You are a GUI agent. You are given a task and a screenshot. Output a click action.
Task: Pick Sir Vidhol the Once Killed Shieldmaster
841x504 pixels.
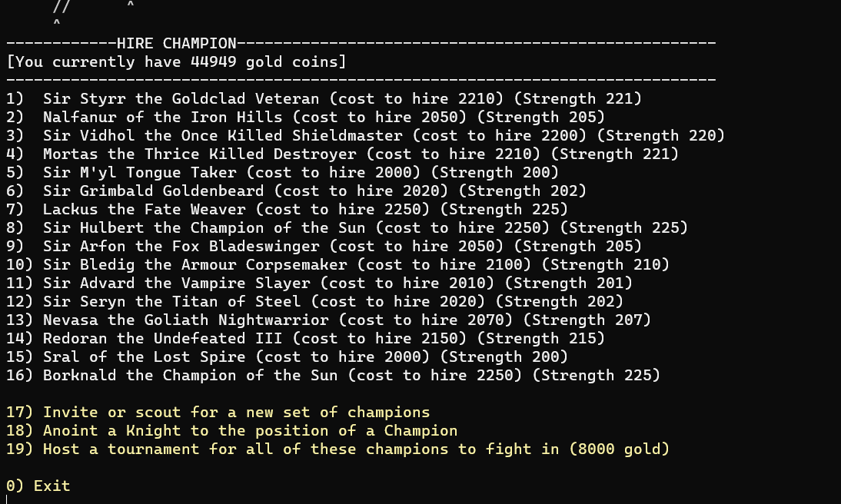coord(365,136)
